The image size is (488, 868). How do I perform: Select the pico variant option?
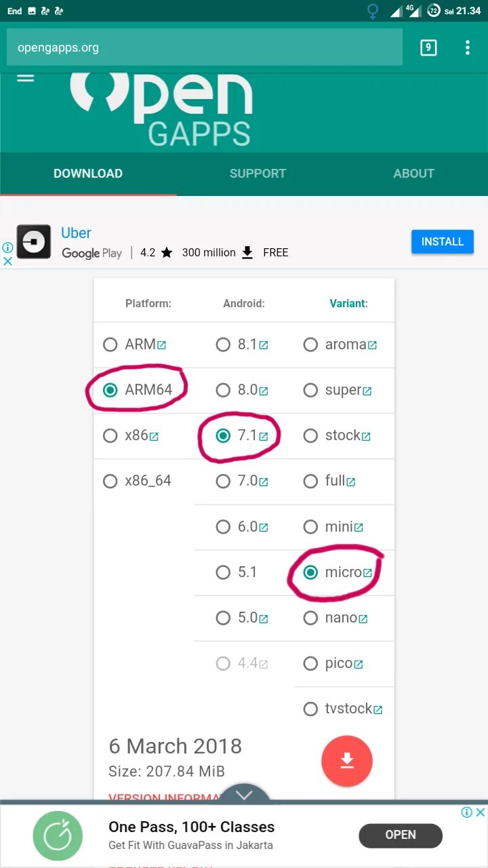coord(310,663)
